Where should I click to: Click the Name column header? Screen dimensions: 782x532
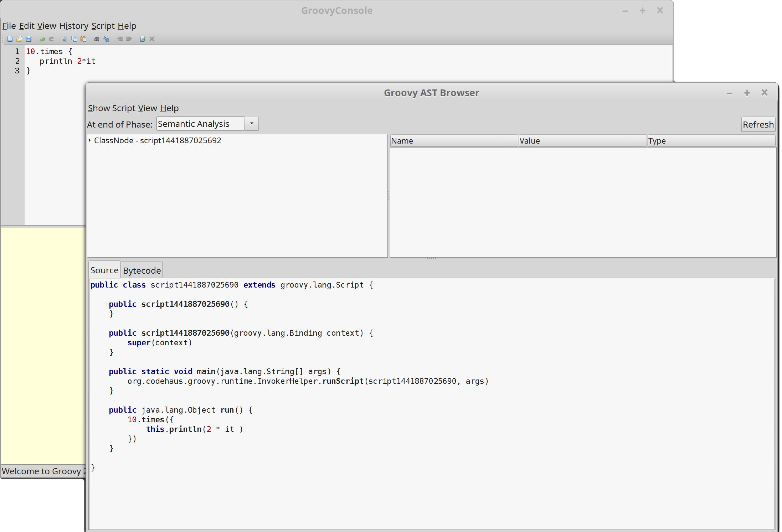click(453, 140)
